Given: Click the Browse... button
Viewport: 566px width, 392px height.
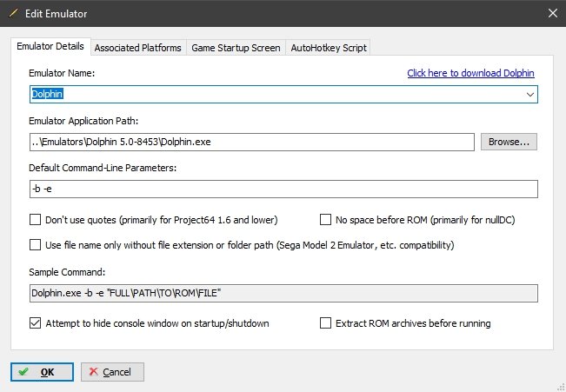Looking at the screenshot, I should 509,142.
